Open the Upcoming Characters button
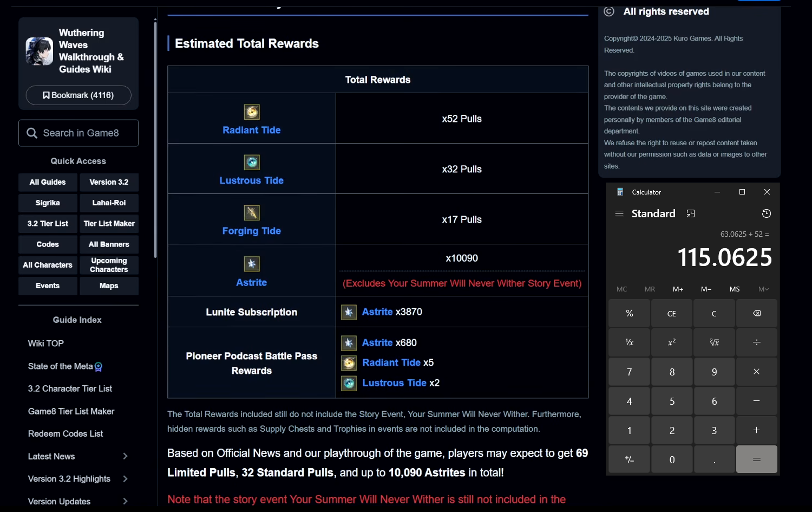The image size is (812, 512). point(109,265)
